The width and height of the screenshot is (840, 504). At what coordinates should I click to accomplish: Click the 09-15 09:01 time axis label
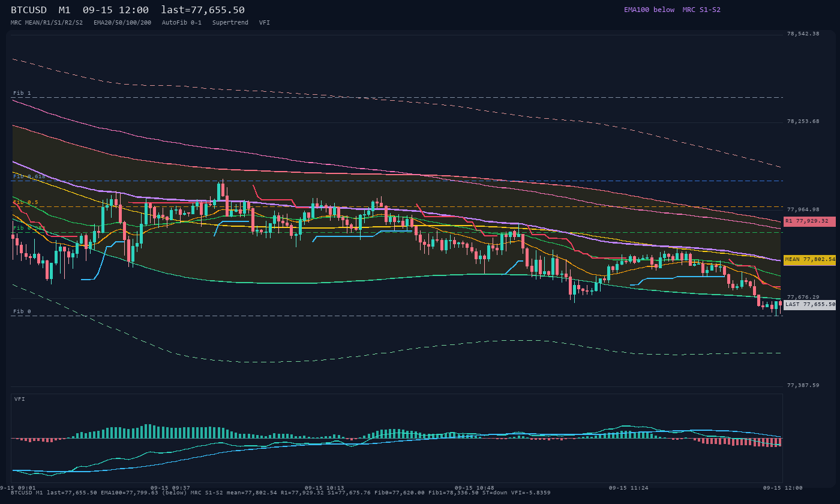[18, 488]
